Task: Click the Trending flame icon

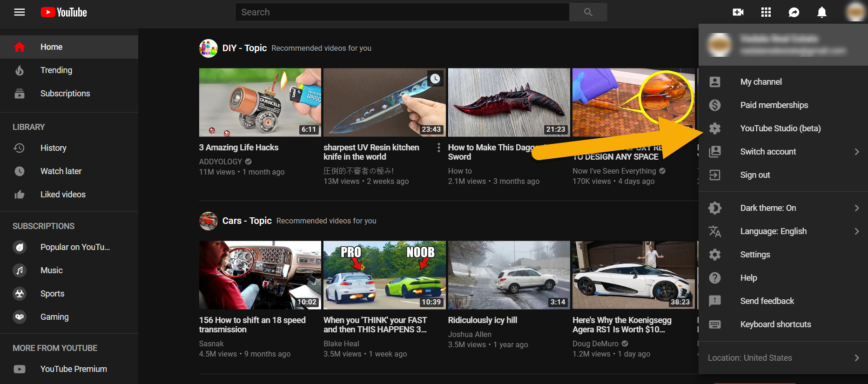Action: tap(20, 70)
